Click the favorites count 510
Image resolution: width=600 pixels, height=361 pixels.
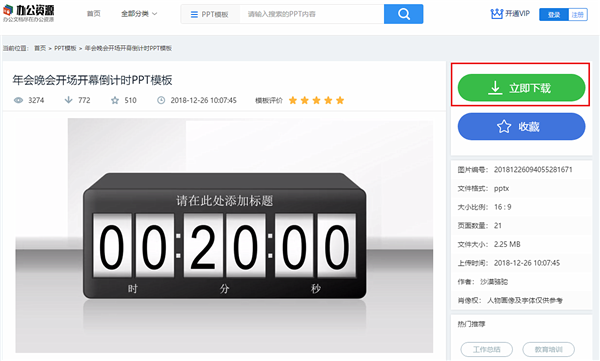[130, 100]
